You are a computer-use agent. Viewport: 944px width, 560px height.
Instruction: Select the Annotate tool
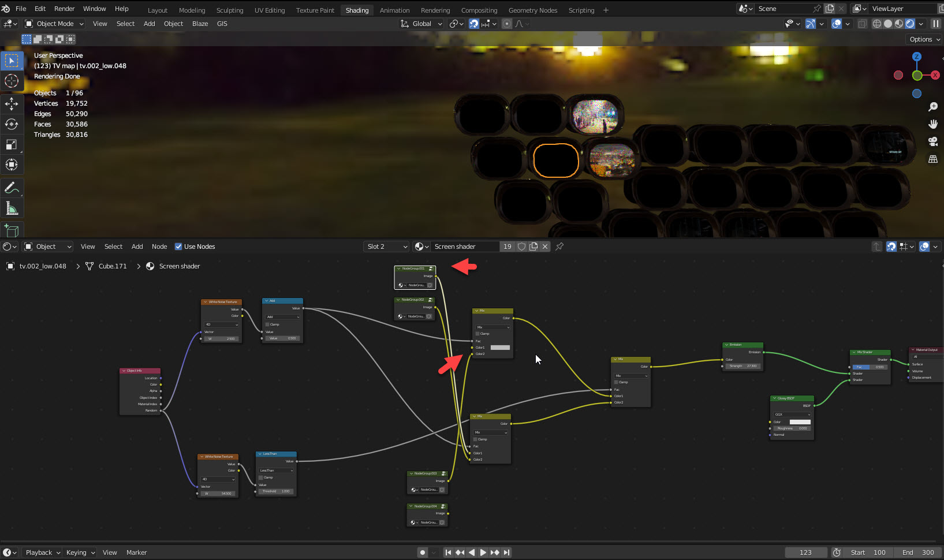click(x=12, y=188)
